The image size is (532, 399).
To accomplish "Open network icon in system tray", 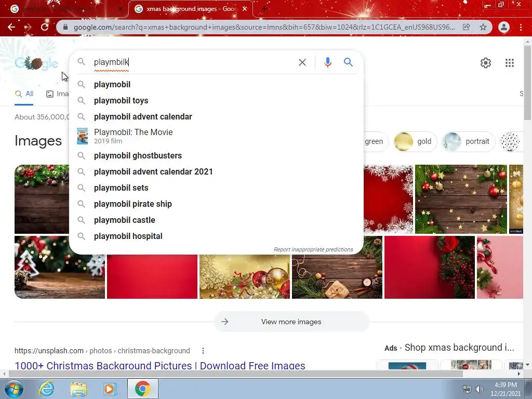I will coord(467,389).
